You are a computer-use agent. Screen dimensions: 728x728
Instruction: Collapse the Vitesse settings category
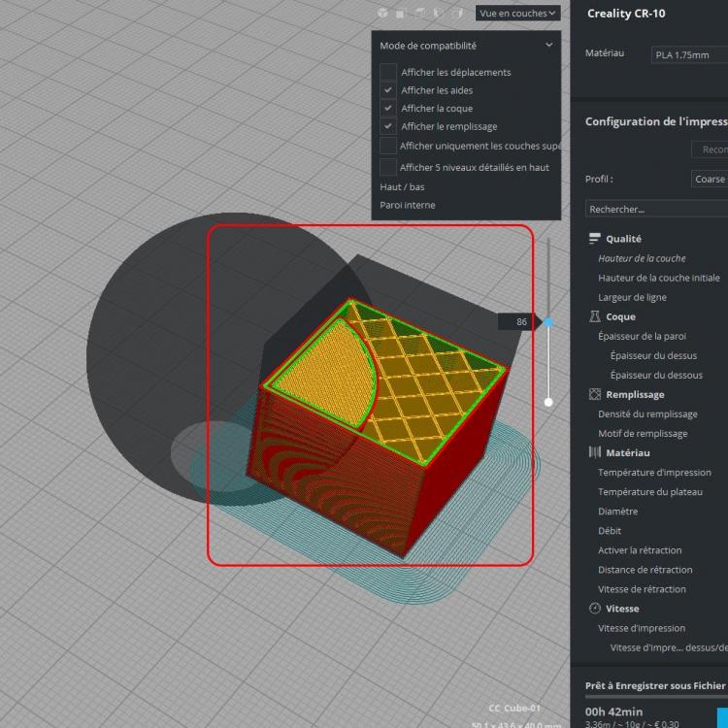coord(622,609)
